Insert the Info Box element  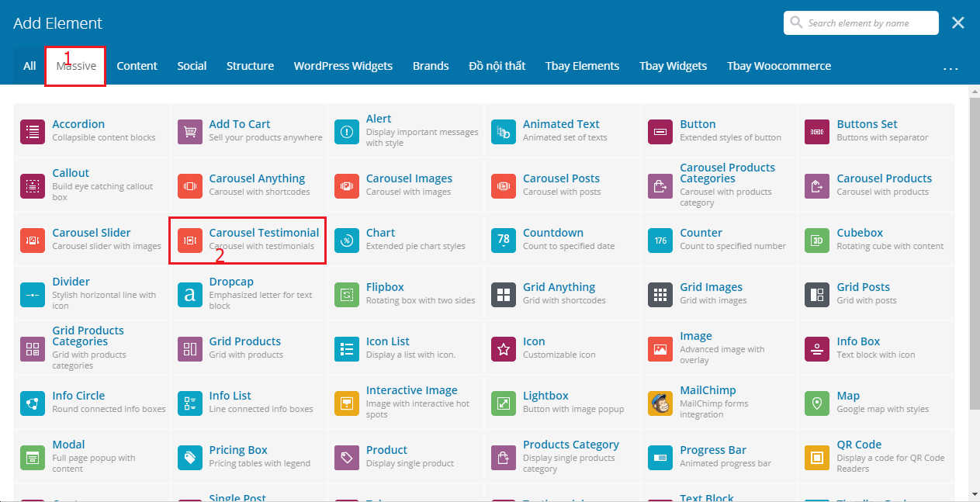pos(875,349)
